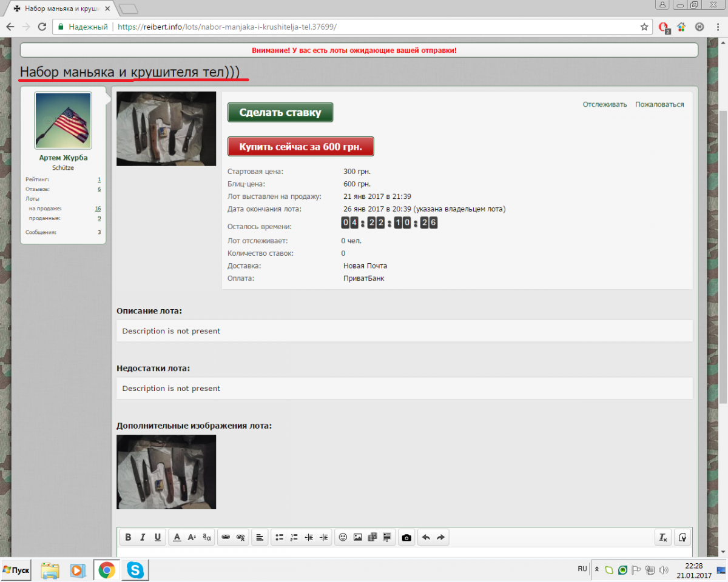Open the font size menu
Image resolution: width=728 pixels, height=582 pixels.
[192, 537]
